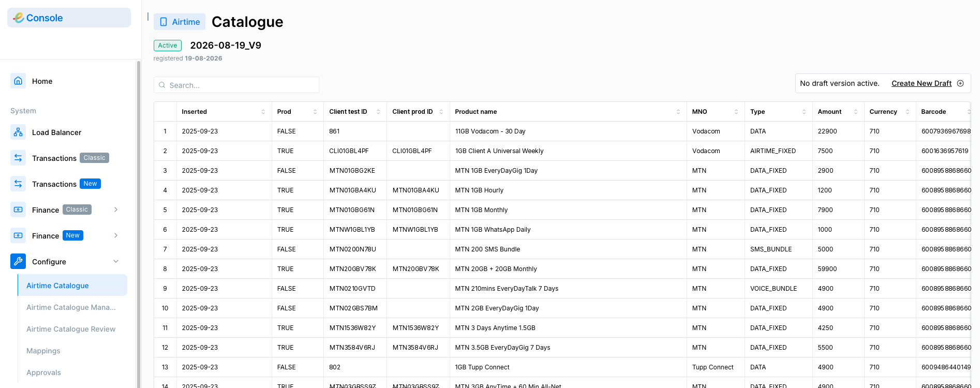Sort by MNO column arrows
Screen dimensions: 980x388
tap(736, 112)
